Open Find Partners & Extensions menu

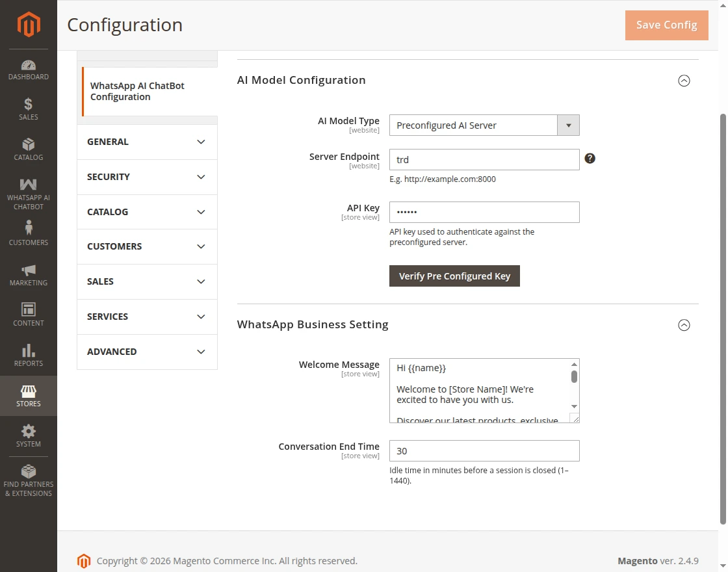pos(29,481)
